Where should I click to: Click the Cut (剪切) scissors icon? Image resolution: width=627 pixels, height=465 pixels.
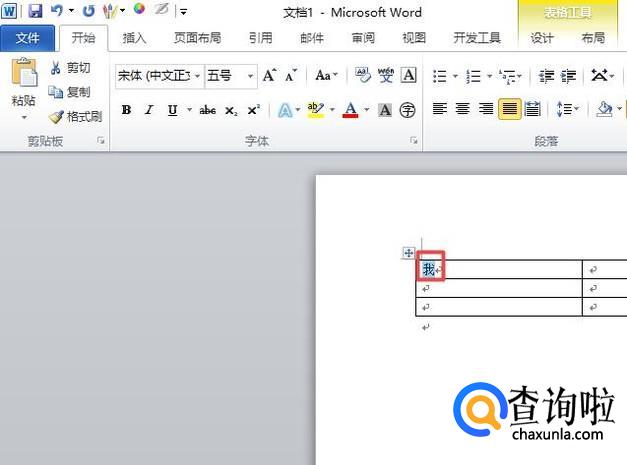coord(56,68)
